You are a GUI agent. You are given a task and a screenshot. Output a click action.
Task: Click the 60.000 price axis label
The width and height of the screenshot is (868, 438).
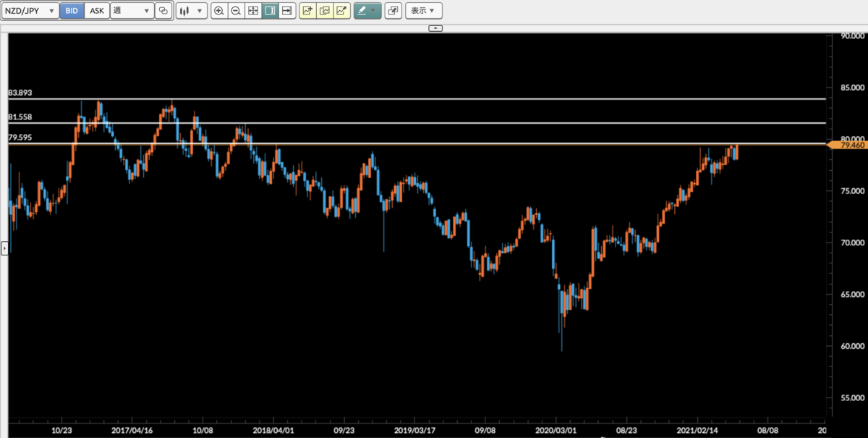coord(853,346)
